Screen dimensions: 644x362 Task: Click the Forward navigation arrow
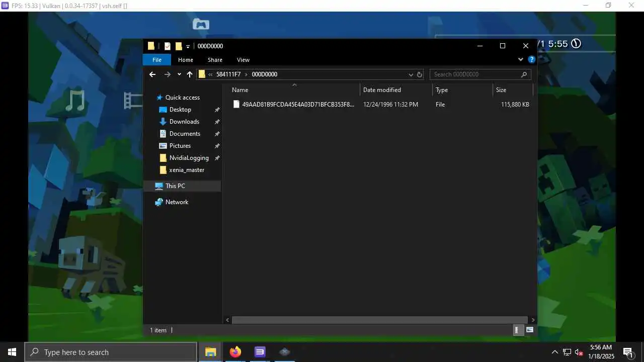pos(168,74)
